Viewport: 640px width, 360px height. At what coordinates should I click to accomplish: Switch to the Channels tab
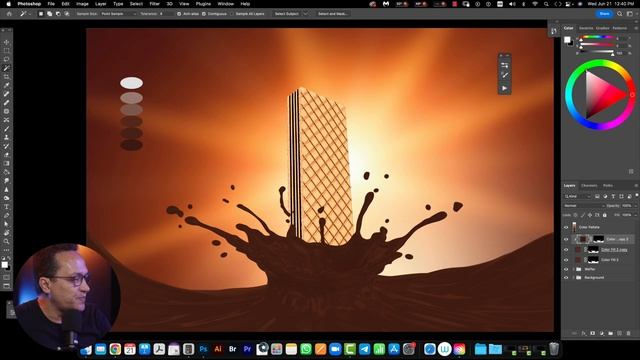coord(589,186)
